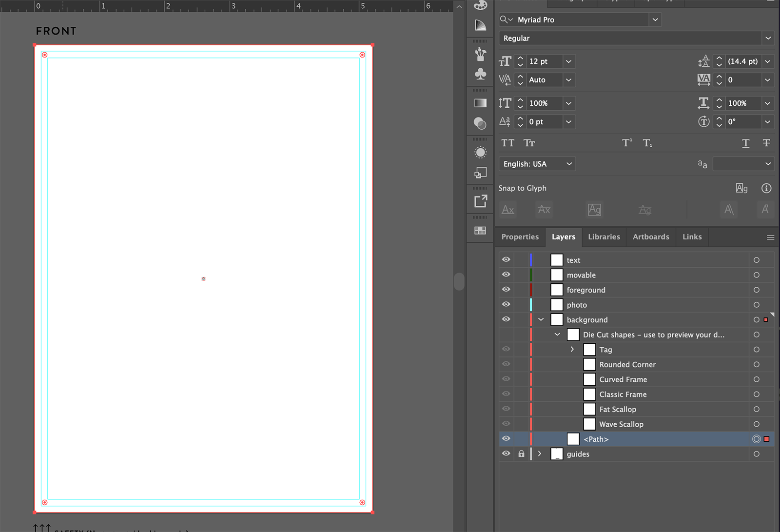Collapse the background layer
The height and width of the screenshot is (532, 780).
click(541, 320)
